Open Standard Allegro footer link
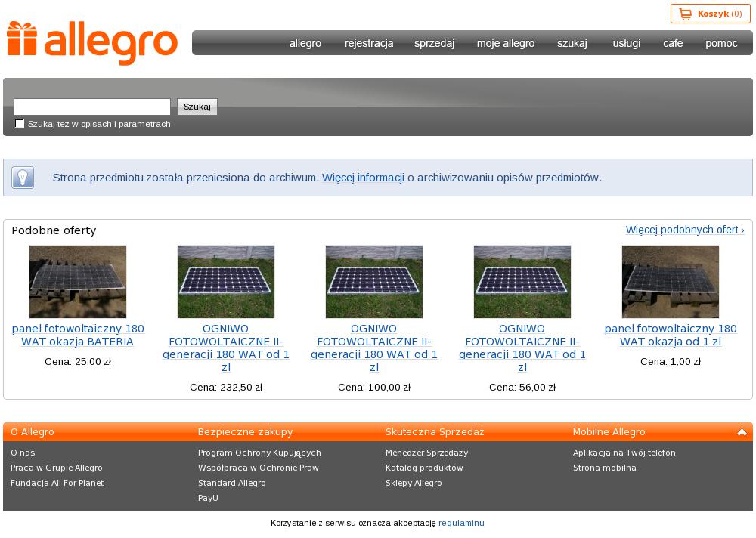Image resolution: width=756 pixels, height=538 pixels. point(232,483)
